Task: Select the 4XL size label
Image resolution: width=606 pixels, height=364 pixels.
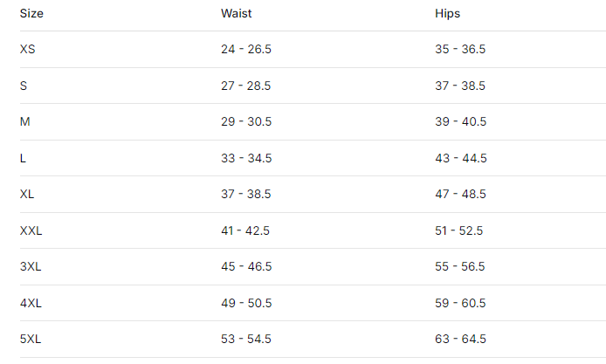Action: [x=31, y=303]
